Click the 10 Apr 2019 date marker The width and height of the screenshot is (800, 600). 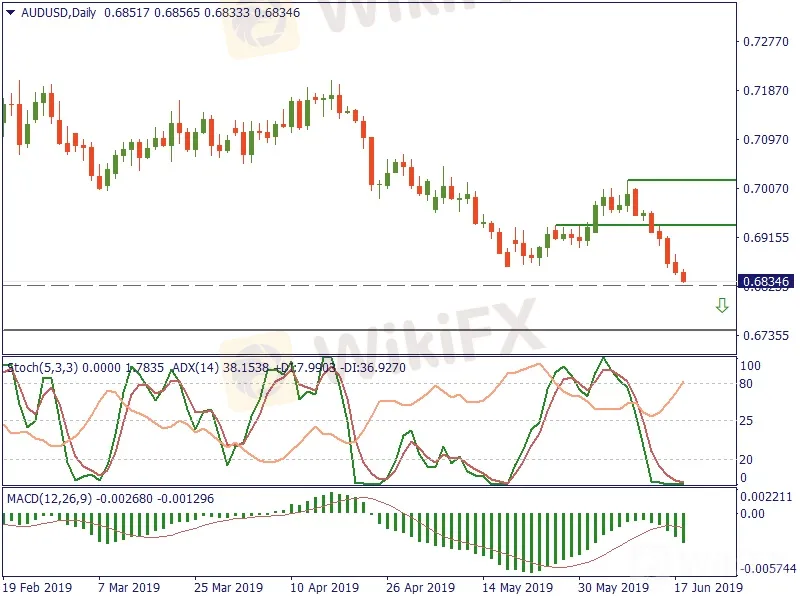click(x=323, y=587)
